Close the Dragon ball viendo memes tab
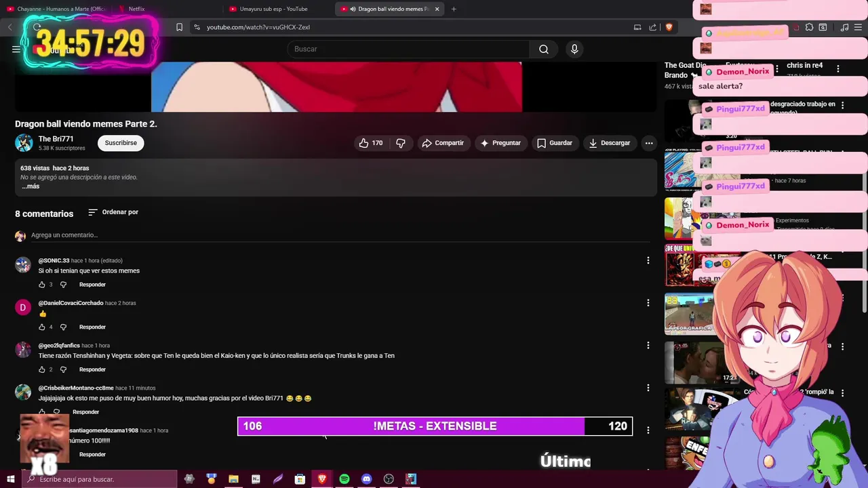This screenshot has height=488, width=868. click(x=437, y=9)
